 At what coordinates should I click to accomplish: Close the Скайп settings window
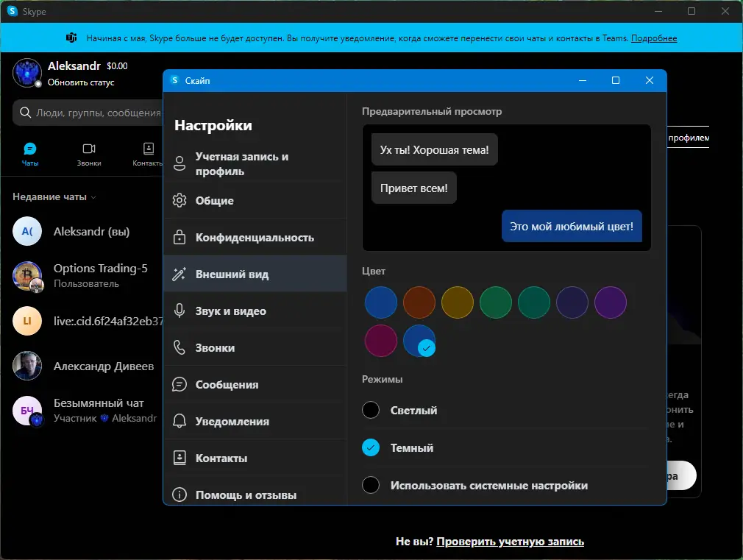coord(649,81)
